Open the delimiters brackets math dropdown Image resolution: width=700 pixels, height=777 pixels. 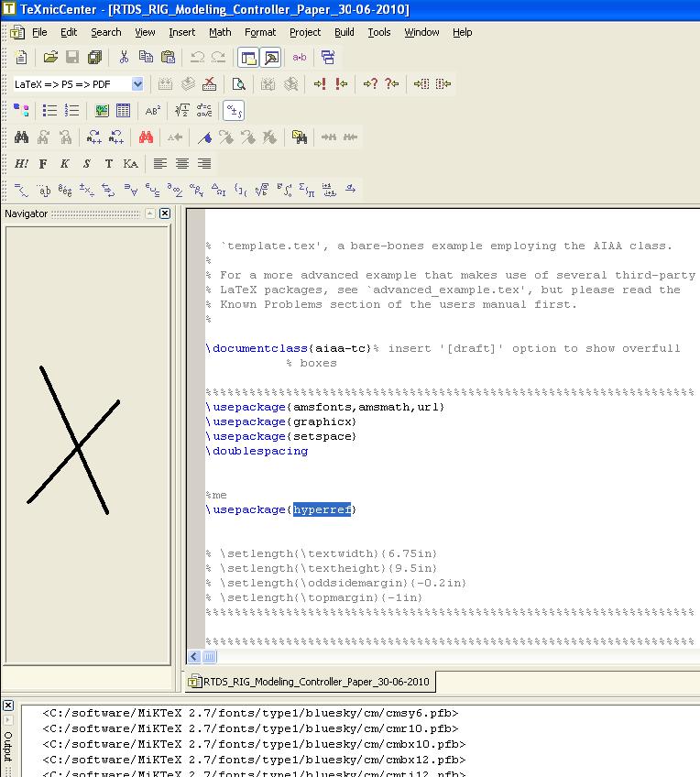point(240,190)
